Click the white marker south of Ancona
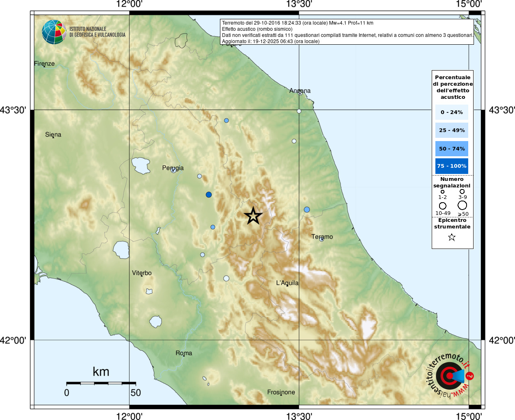The width and height of the screenshot is (515, 420). (299, 111)
